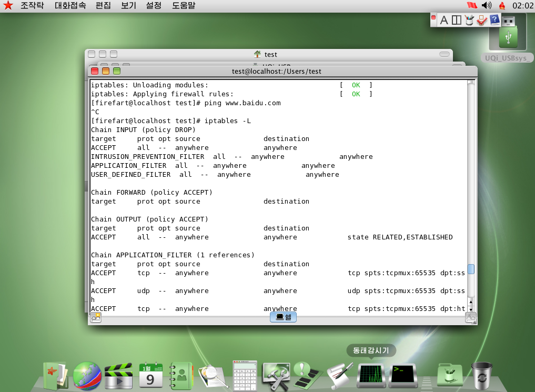Viewport: 535px width, 392px height.
Task: Select the letter A input mode icon
Action: point(443,20)
